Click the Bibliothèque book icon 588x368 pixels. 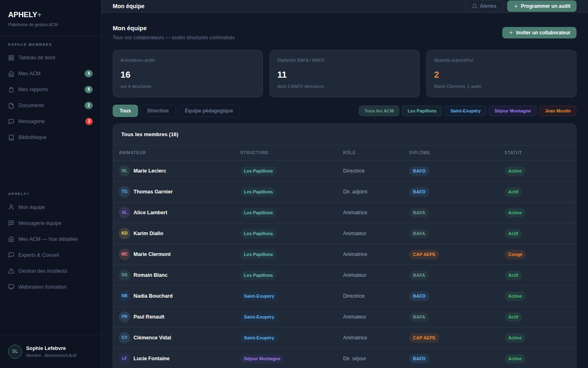point(11,137)
